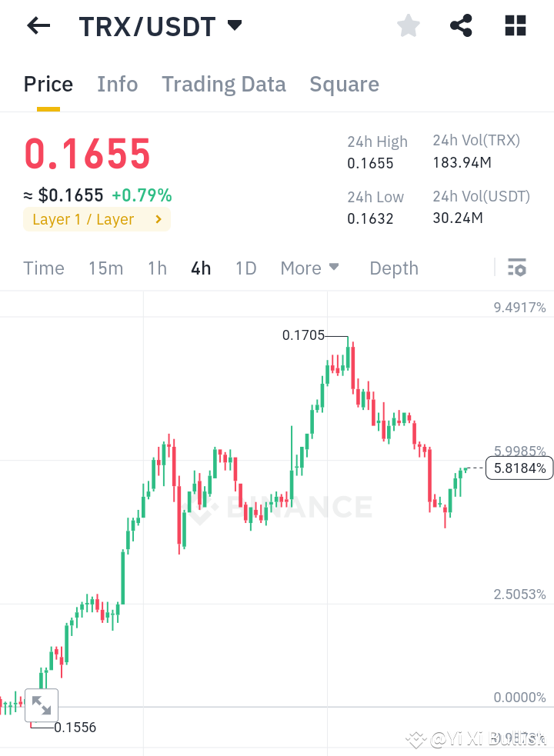Open the Layer 1 / Layer category chevron

pyautogui.click(x=160, y=219)
